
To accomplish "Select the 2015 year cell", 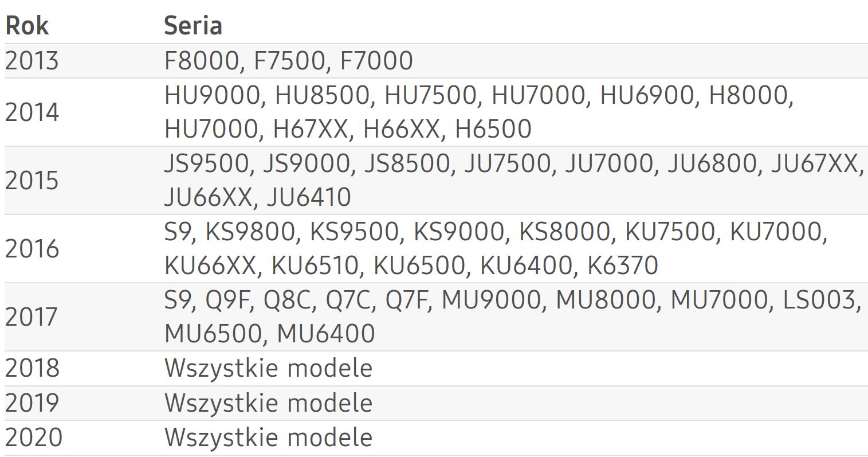I will click(32, 181).
